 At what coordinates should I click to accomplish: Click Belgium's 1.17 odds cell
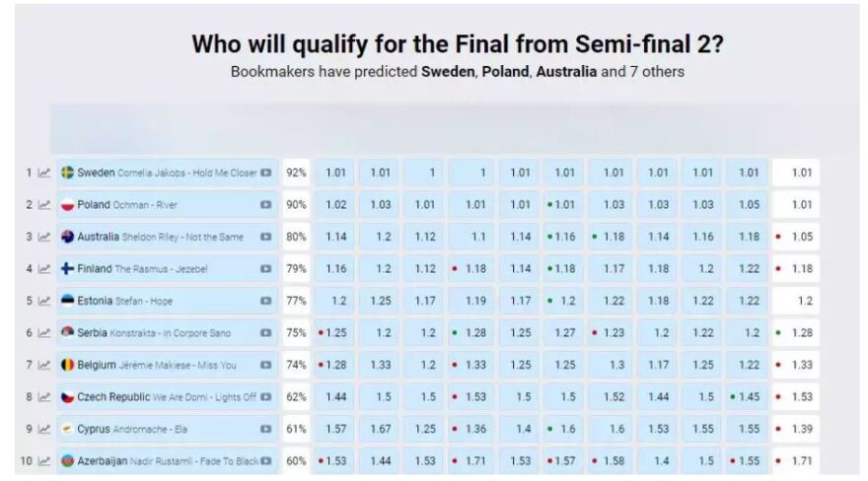pos(658,365)
